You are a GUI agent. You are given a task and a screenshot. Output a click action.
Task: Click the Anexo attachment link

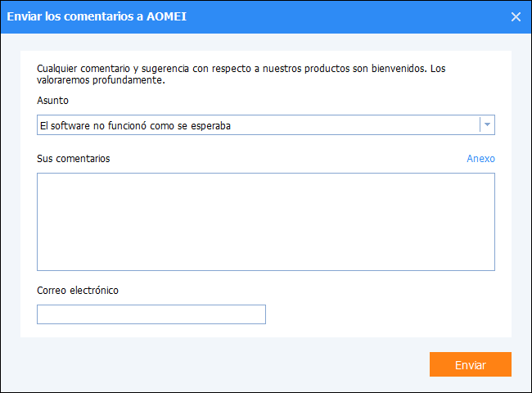(480, 159)
